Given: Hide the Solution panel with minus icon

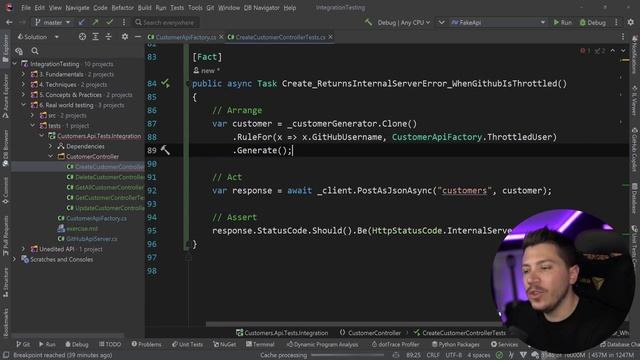Looking at the screenshot, I should click(138, 37).
